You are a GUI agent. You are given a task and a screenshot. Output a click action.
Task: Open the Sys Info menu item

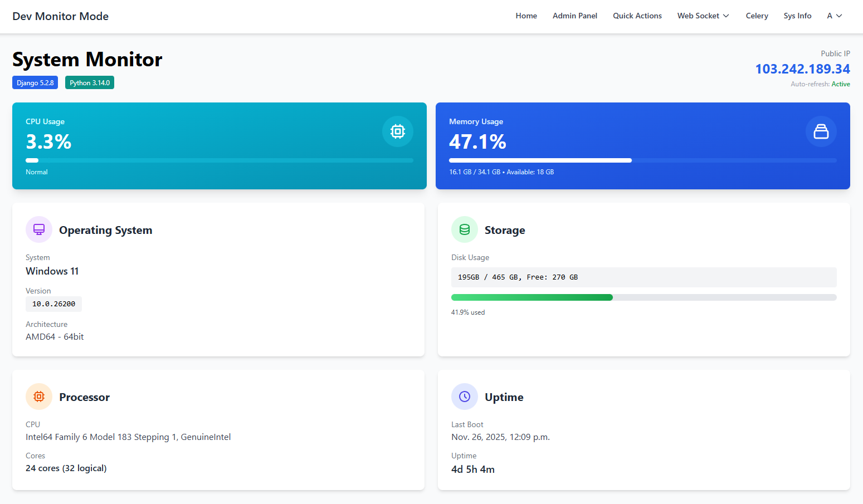797,16
